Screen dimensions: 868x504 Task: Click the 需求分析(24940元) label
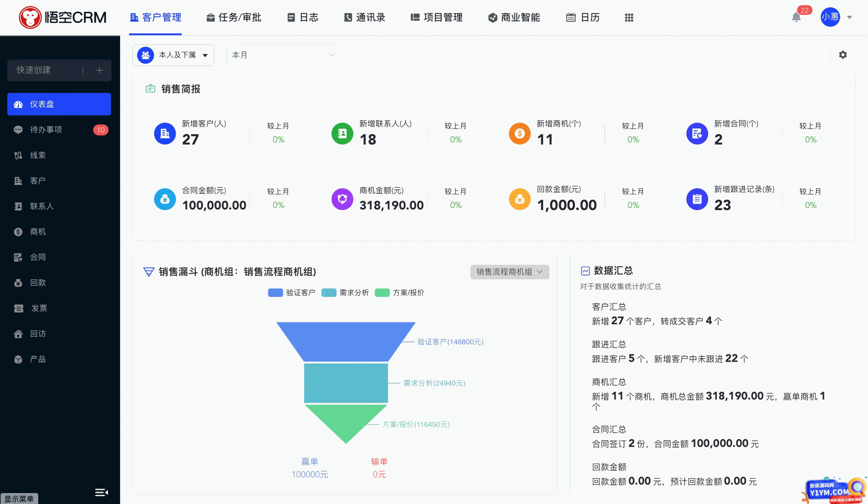[434, 383]
